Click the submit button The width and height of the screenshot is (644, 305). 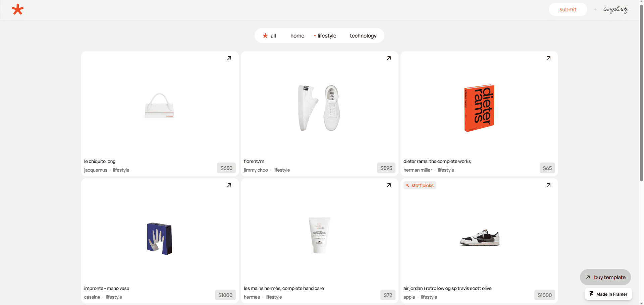[568, 9]
